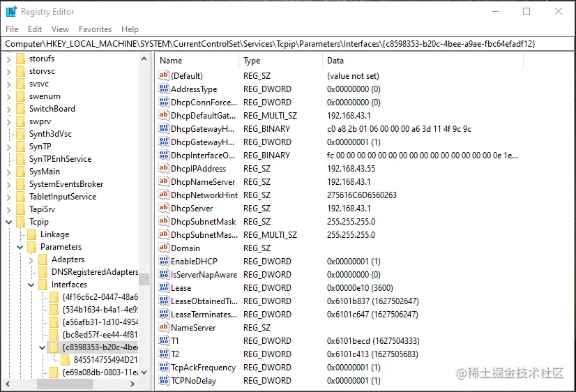Click the IsServerNapAware DWORD icon
This screenshot has height=392, width=576.
pyautogui.click(x=163, y=274)
